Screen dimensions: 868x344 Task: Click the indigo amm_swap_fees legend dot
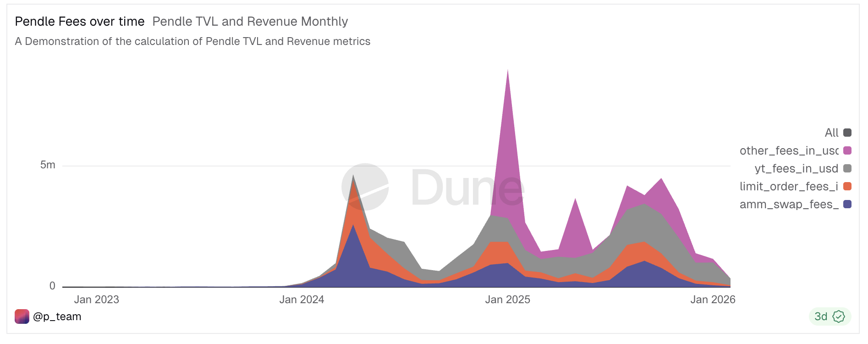(847, 204)
